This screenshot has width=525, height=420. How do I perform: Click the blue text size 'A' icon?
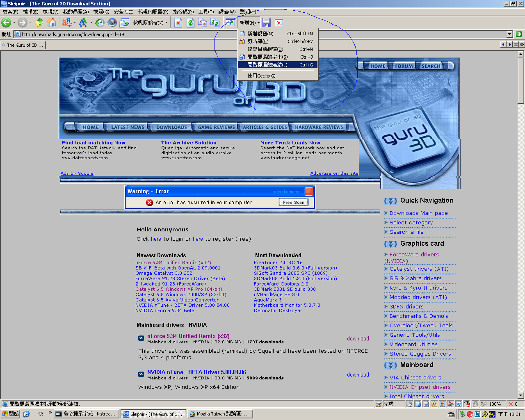coord(83,23)
